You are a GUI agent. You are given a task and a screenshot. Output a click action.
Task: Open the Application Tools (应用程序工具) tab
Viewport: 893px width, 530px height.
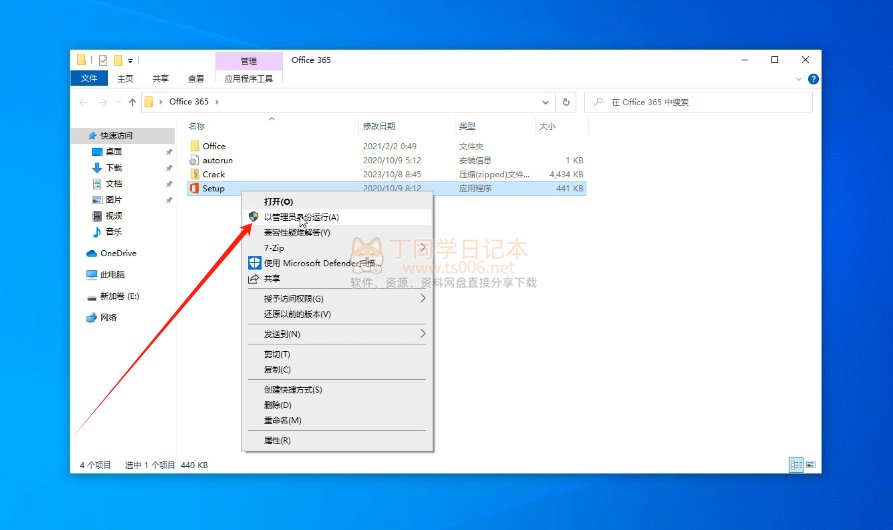pyautogui.click(x=249, y=79)
